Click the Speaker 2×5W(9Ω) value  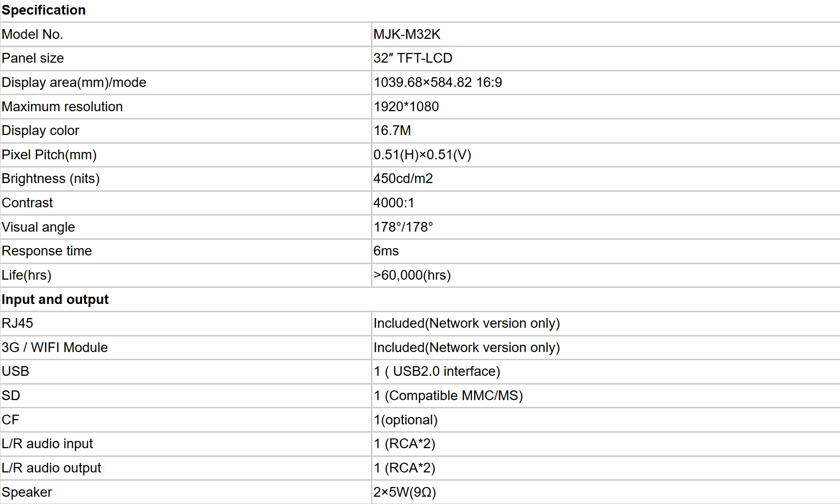(x=404, y=492)
